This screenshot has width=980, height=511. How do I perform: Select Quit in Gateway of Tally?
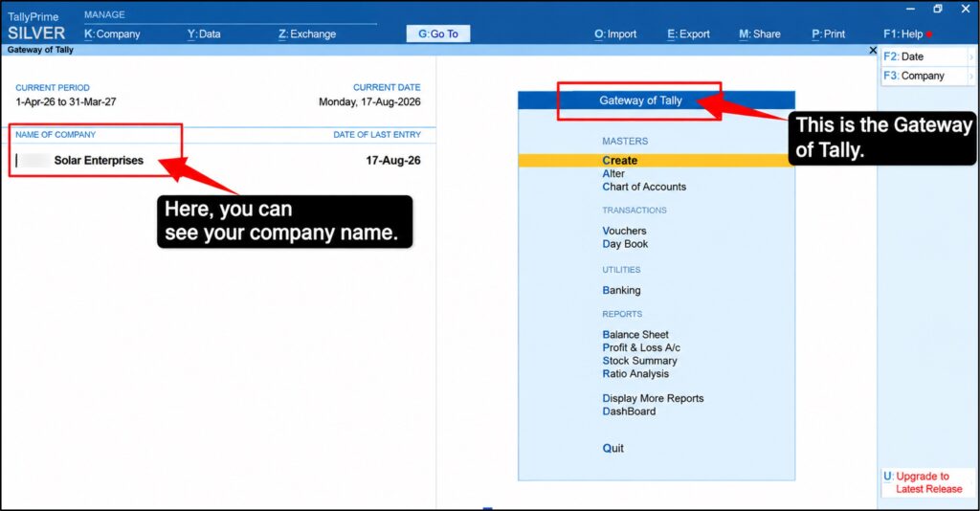(x=612, y=449)
